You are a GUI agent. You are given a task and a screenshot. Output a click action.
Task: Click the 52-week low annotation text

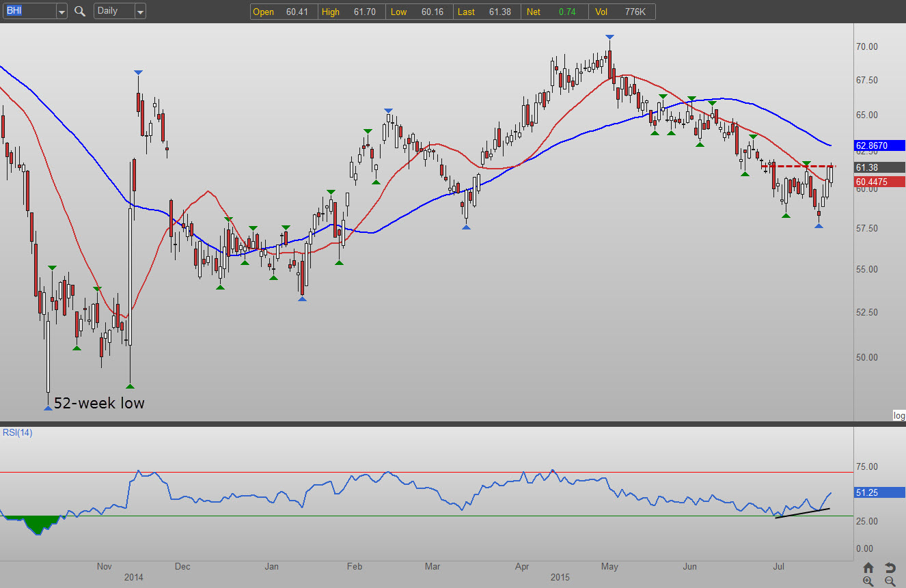tap(99, 403)
